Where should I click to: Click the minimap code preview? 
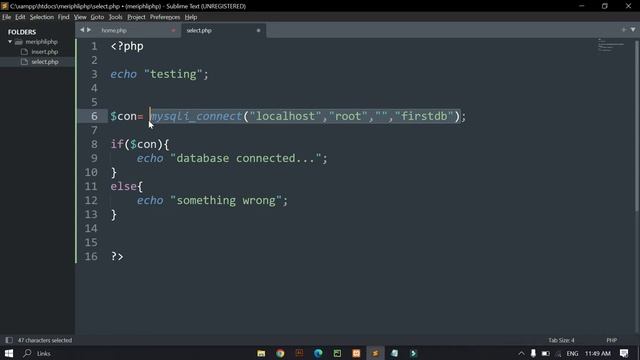tap(611, 45)
